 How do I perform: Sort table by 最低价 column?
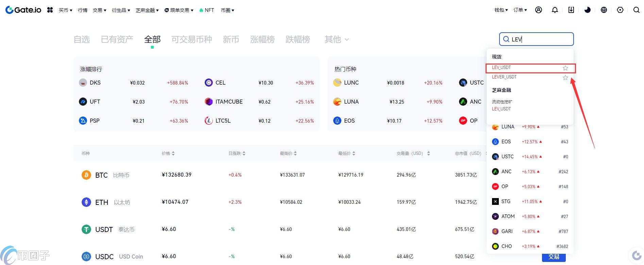[x=347, y=154]
